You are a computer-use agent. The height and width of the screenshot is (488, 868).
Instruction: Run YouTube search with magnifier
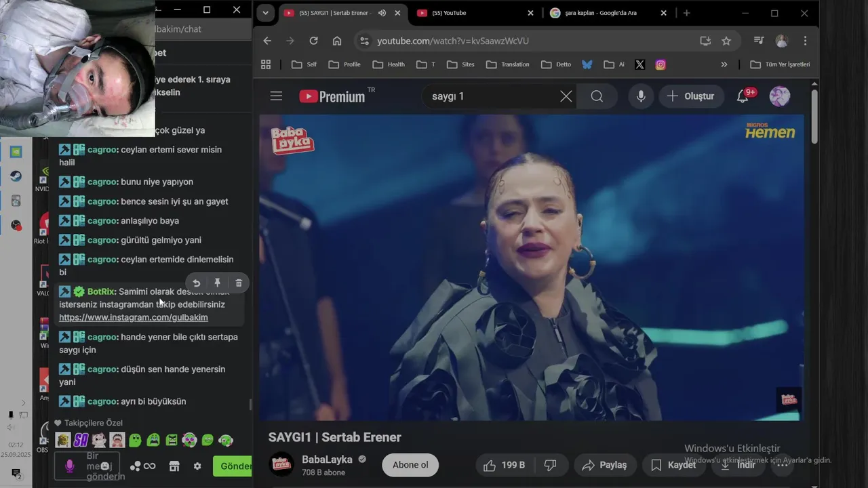coord(597,96)
